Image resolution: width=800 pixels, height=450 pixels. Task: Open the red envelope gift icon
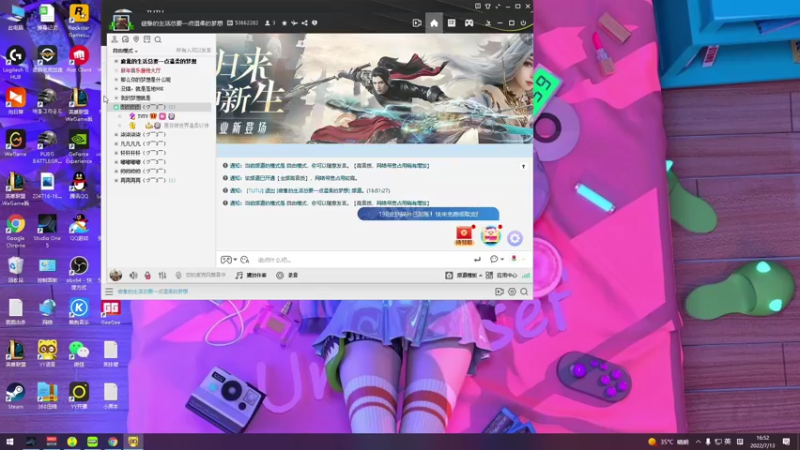point(464,236)
